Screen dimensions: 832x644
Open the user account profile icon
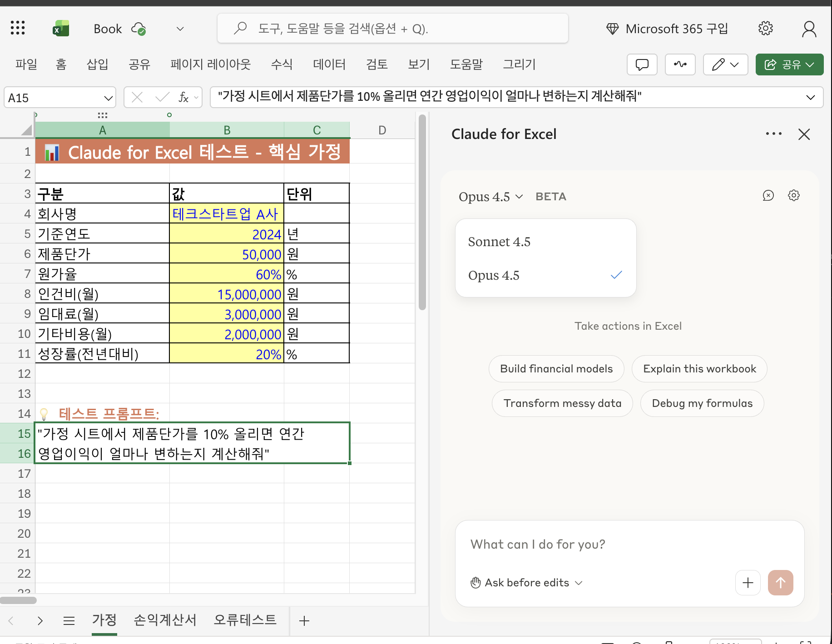[x=809, y=29]
